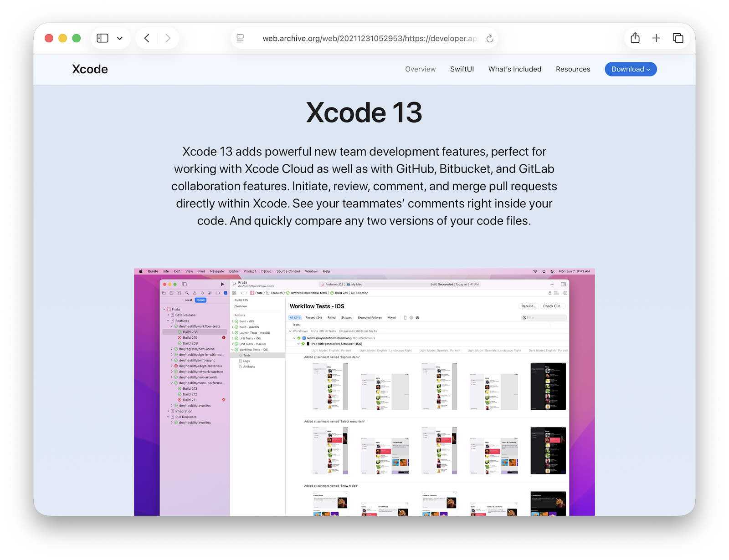Select the Project navigator folder icon
Viewport: 729px width, 560px height.
(x=164, y=293)
